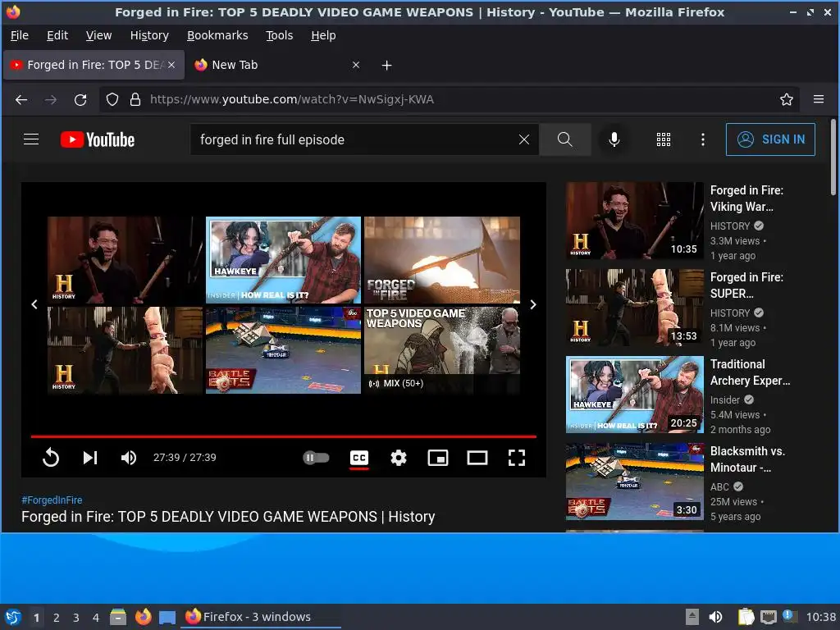Open the Edit menu

click(57, 35)
